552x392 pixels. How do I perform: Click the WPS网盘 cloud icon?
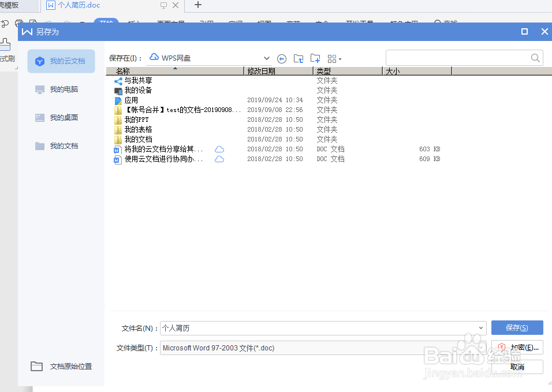click(154, 57)
